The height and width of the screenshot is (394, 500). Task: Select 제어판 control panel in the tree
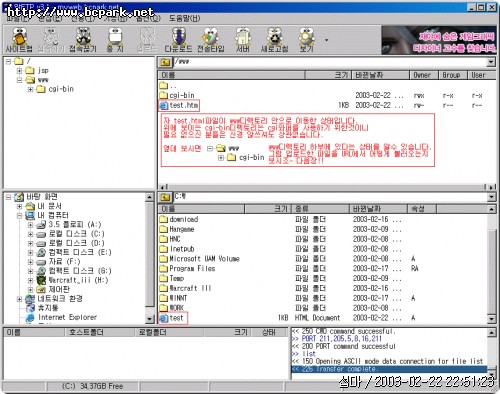[59, 290]
